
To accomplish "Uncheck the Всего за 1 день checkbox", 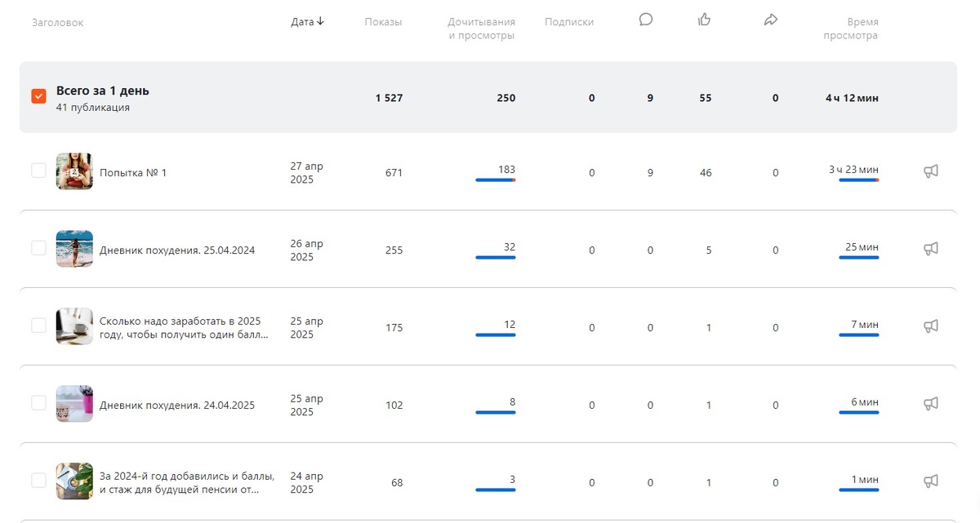I will (38, 96).
